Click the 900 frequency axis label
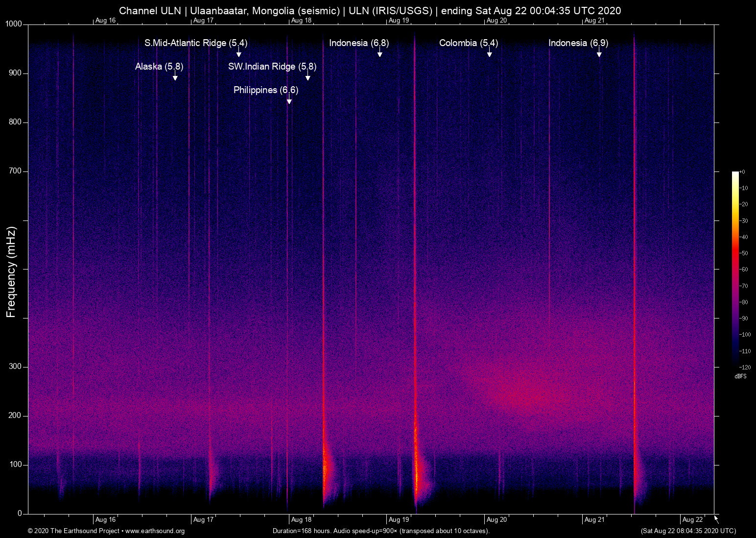Image resolution: width=756 pixels, height=538 pixels. click(16, 73)
